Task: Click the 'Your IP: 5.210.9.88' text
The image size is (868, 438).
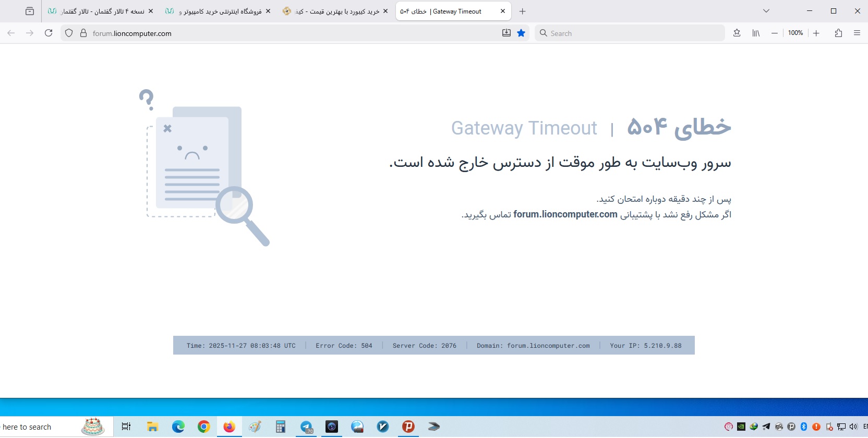Action: (646, 346)
